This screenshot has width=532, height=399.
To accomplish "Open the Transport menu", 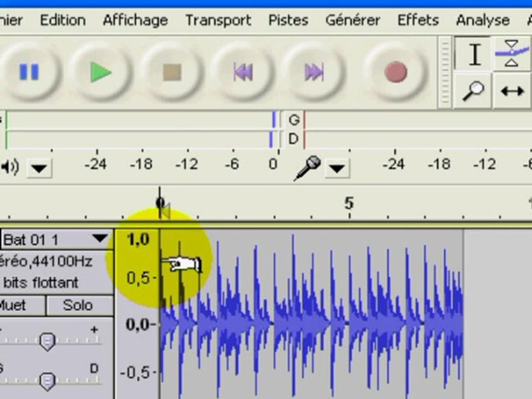I will point(218,21).
